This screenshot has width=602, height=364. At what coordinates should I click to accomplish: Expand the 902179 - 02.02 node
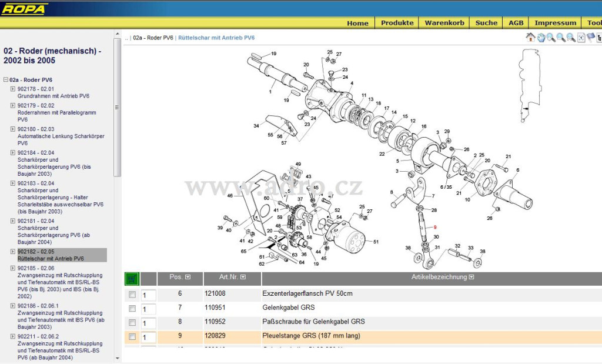click(x=13, y=105)
